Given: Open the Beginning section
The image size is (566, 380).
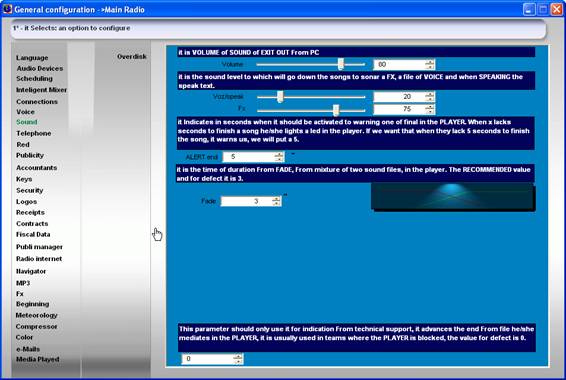Looking at the screenshot, I should click(32, 304).
